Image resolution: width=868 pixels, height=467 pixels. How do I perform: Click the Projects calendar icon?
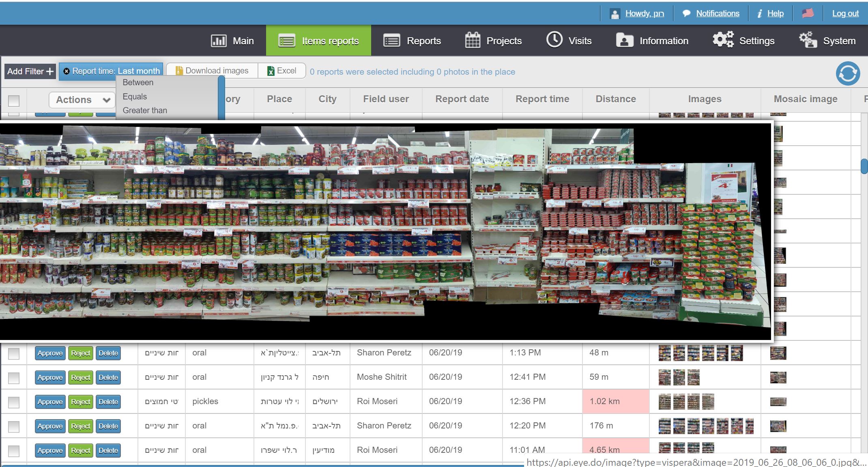(473, 40)
